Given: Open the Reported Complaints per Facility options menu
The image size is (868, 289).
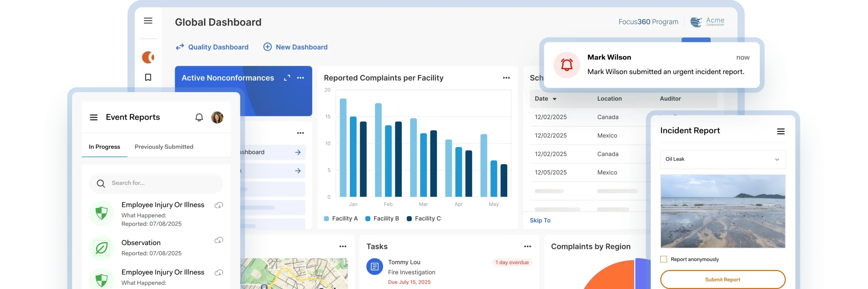Looking at the screenshot, I should (x=506, y=78).
